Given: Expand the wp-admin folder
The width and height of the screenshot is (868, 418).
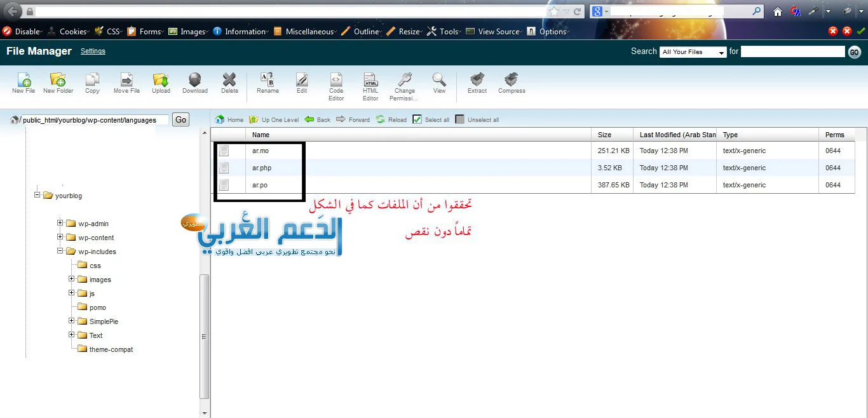Looking at the screenshot, I should pyautogui.click(x=60, y=223).
